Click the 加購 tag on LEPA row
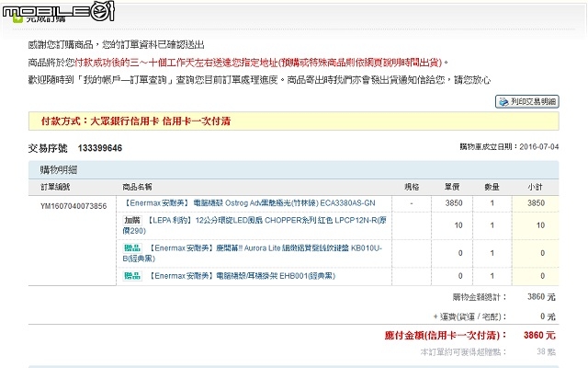588x368 pixels. click(x=132, y=220)
